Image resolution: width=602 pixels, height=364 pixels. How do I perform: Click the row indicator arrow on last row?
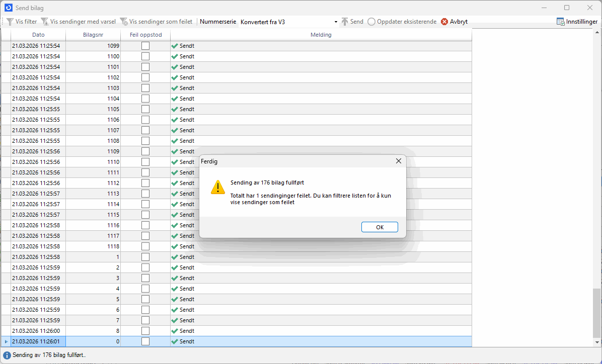point(6,342)
